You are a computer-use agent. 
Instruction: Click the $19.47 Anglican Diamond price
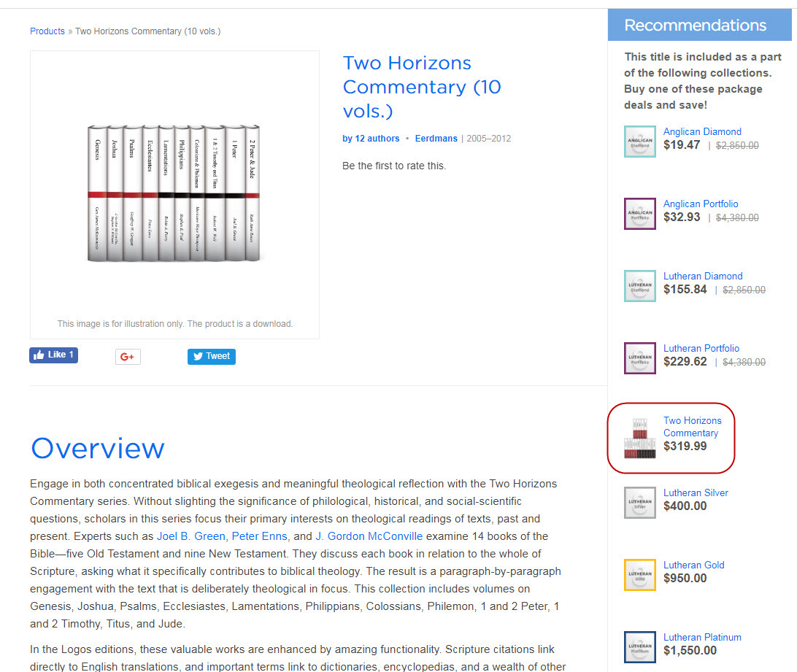pyautogui.click(x=682, y=145)
